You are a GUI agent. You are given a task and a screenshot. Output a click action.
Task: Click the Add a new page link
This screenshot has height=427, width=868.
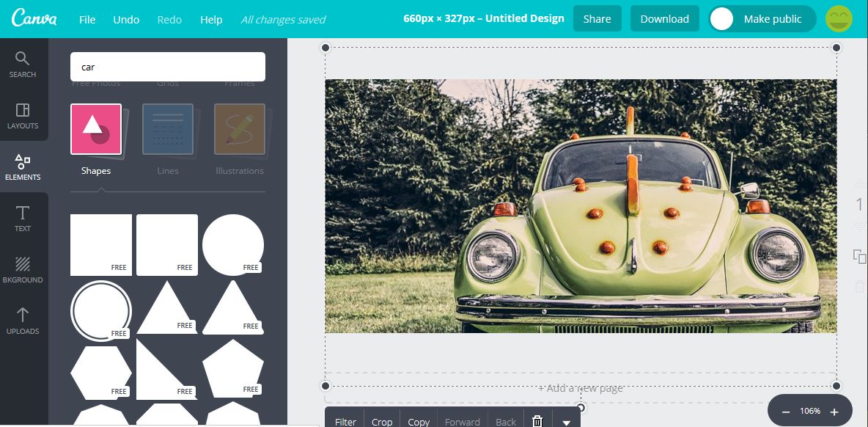[x=581, y=388]
